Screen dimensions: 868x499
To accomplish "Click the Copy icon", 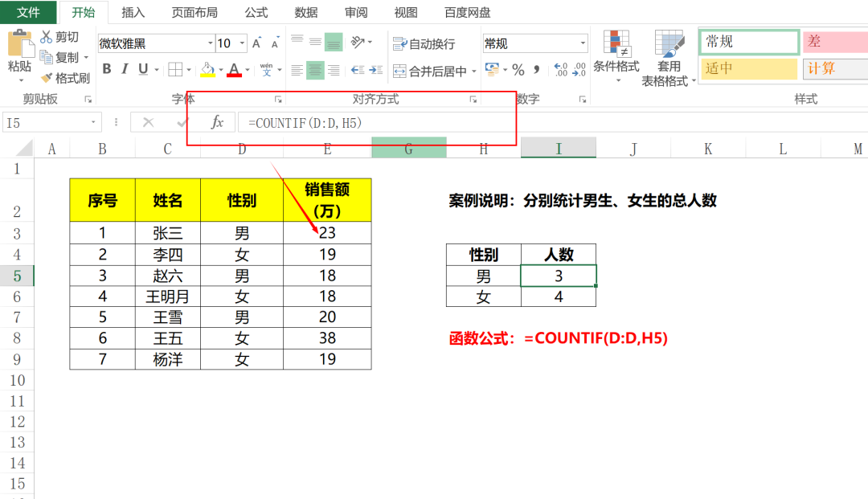I will 47,57.
